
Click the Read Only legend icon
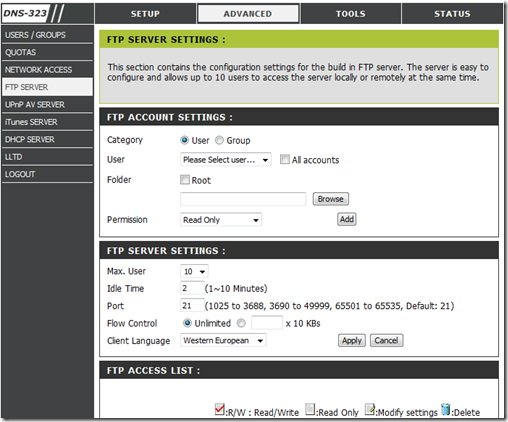click(310, 410)
